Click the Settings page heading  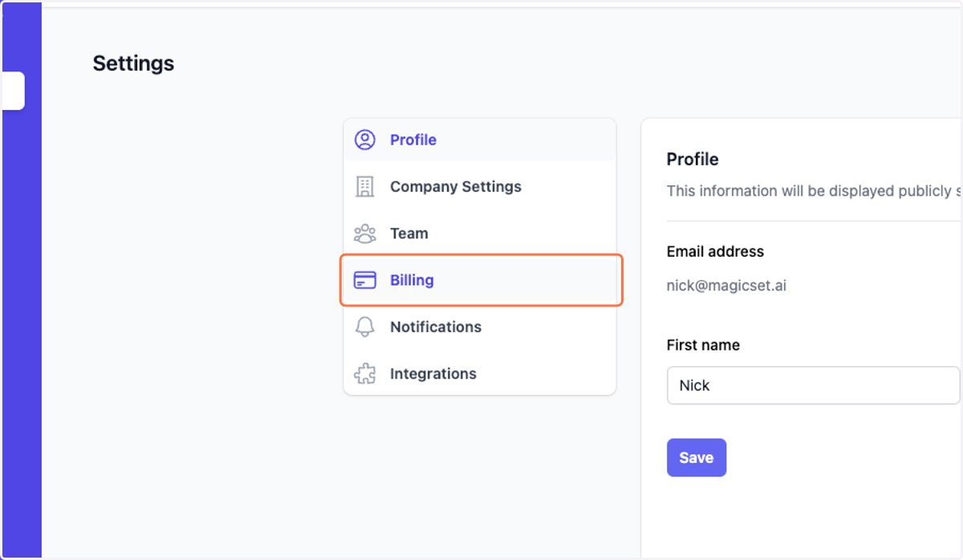pos(133,63)
